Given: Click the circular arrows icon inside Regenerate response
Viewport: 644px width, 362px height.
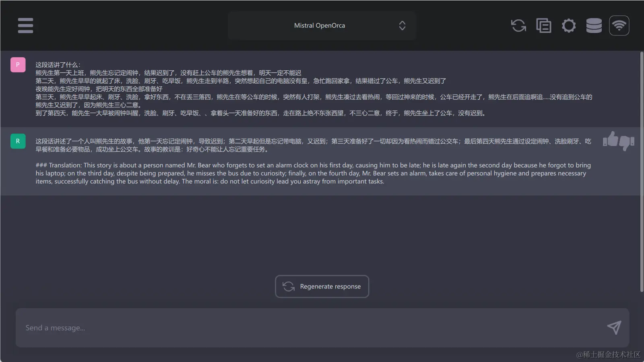Looking at the screenshot, I should [x=288, y=286].
